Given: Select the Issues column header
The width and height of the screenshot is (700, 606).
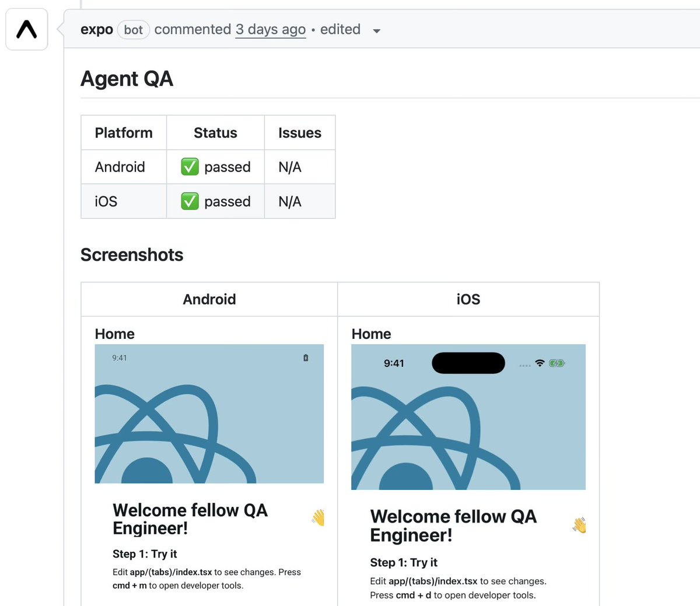Looking at the screenshot, I should tap(300, 133).
